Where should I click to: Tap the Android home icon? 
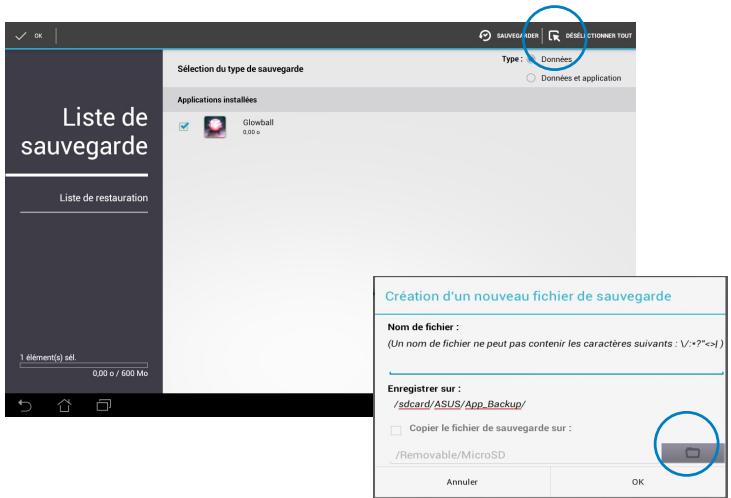tap(64, 405)
